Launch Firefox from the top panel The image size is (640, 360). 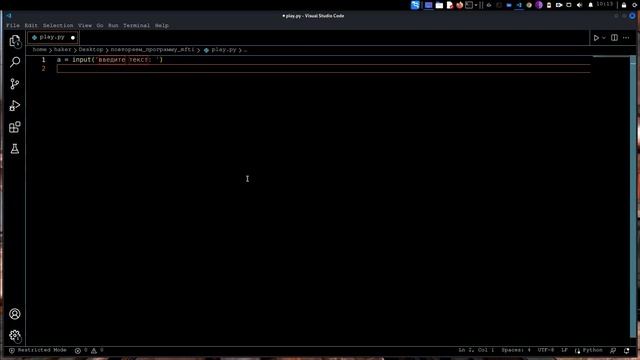pos(460,5)
